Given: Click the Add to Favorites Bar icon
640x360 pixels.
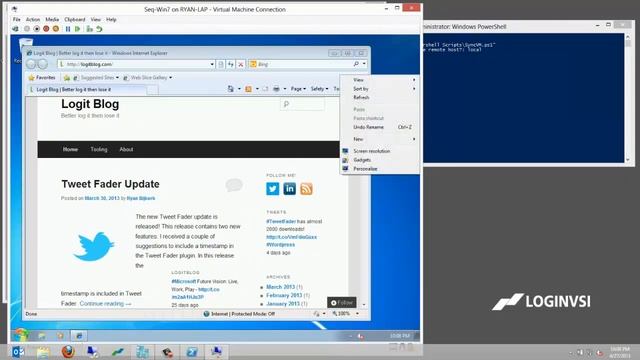Looking at the screenshot, I should 67,78.
